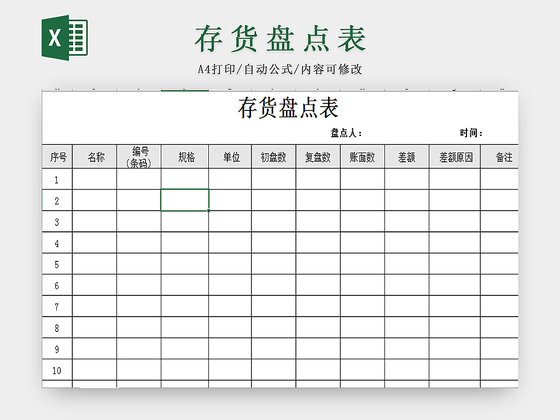
Task: Select the 规格 header cell
Action: coord(185,157)
